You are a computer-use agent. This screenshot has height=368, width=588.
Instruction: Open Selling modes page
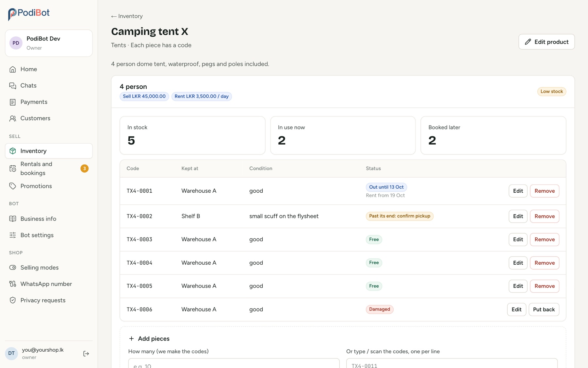(x=49, y=267)
